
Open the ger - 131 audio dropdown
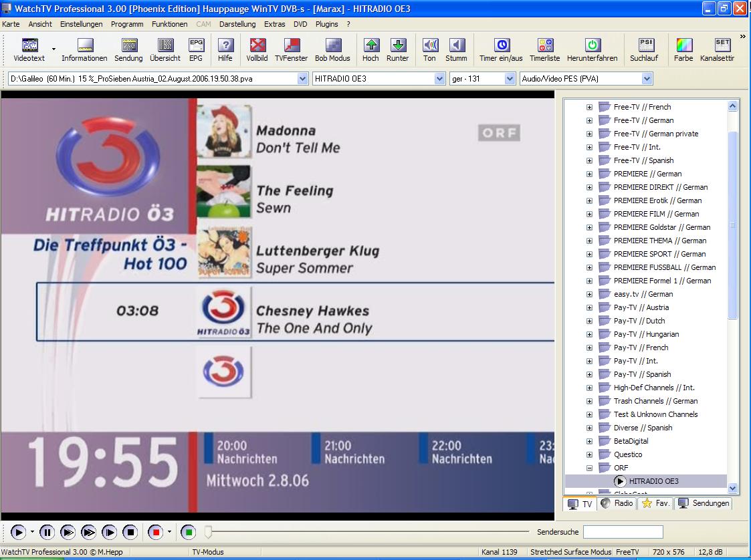coord(510,79)
